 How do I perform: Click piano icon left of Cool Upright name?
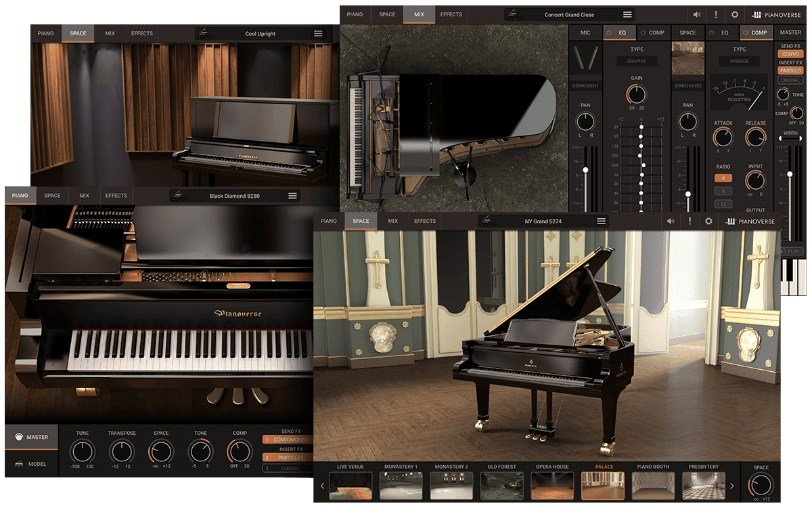click(x=204, y=33)
